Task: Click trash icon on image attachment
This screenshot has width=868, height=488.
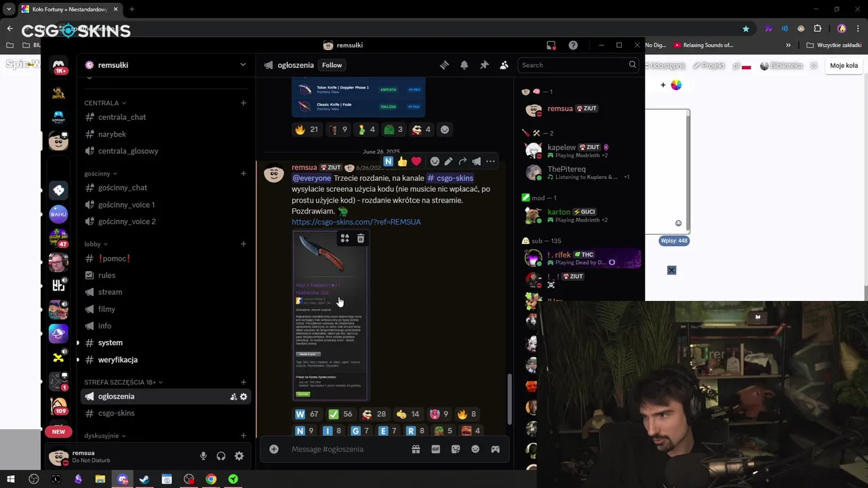Action: point(361,239)
